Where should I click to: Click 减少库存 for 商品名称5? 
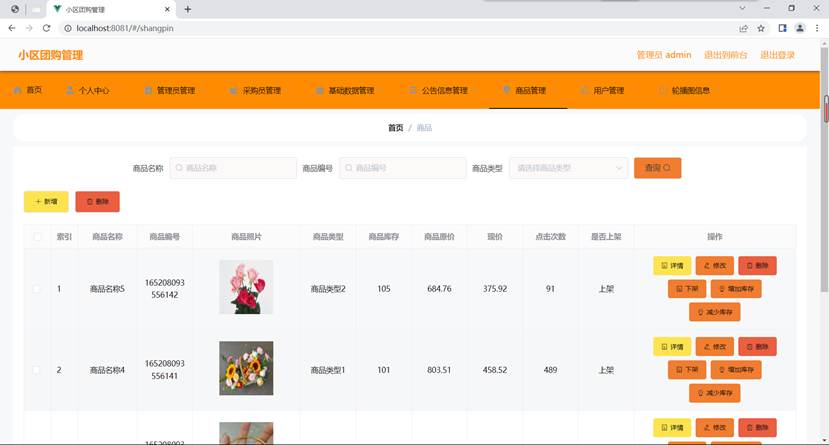715,312
